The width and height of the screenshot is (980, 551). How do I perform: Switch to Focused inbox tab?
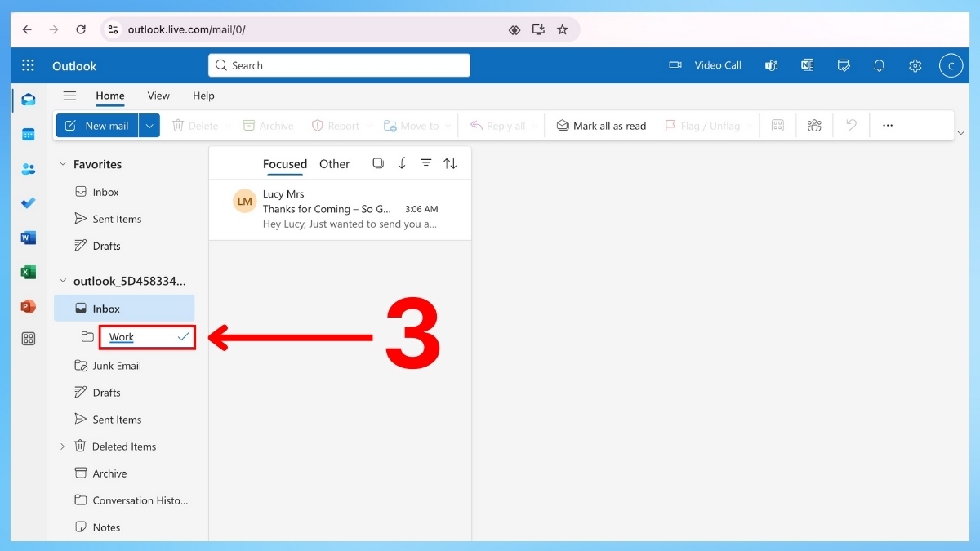285,164
